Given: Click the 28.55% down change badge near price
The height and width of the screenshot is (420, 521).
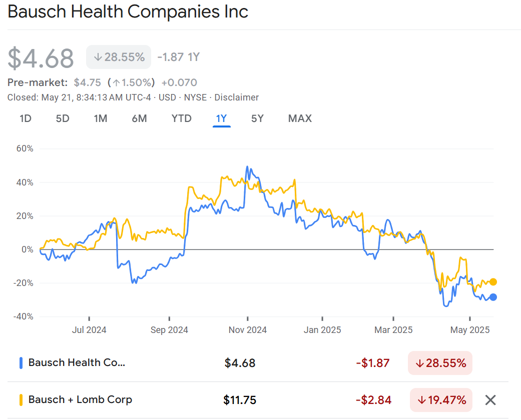Looking at the screenshot, I should click(119, 57).
